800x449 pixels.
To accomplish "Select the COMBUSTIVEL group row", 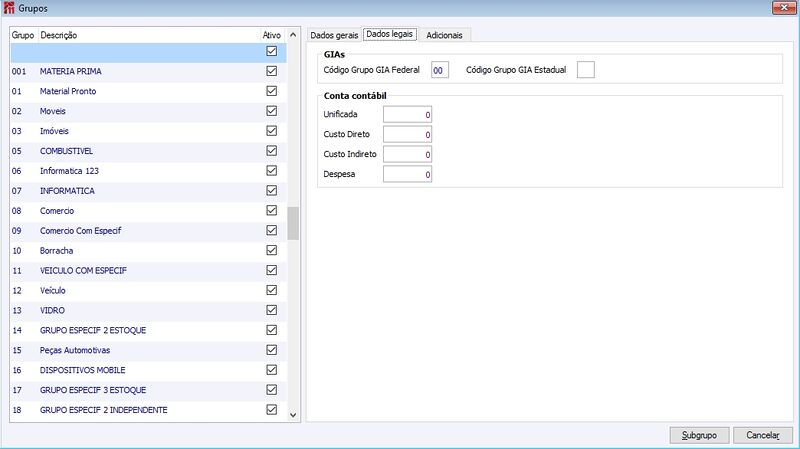I will tap(148, 151).
